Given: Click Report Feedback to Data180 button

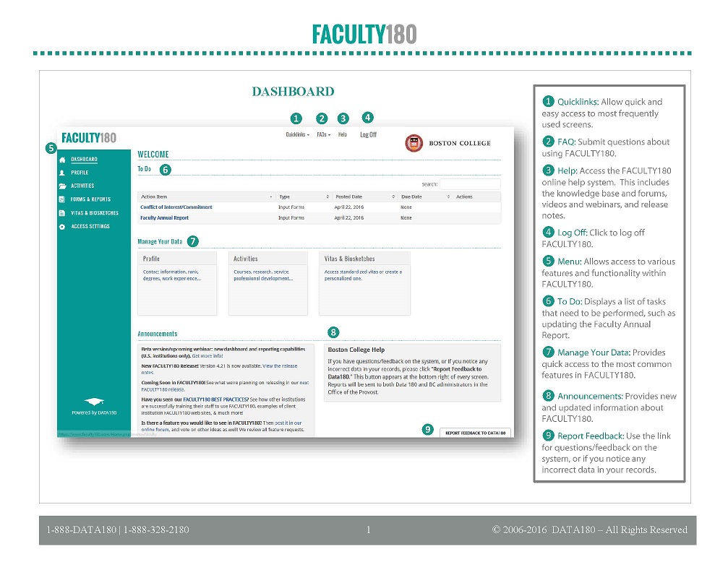Looking at the screenshot, I should click(x=476, y=433).
